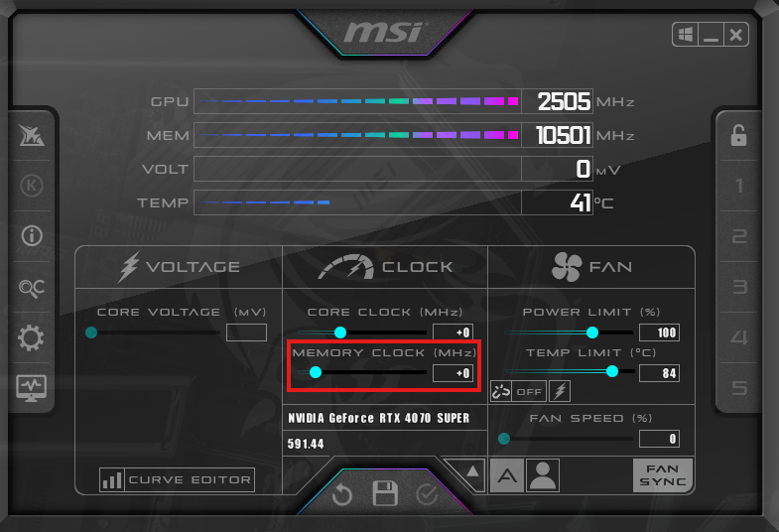Launch the OC Scanner tool

[32, 288]
